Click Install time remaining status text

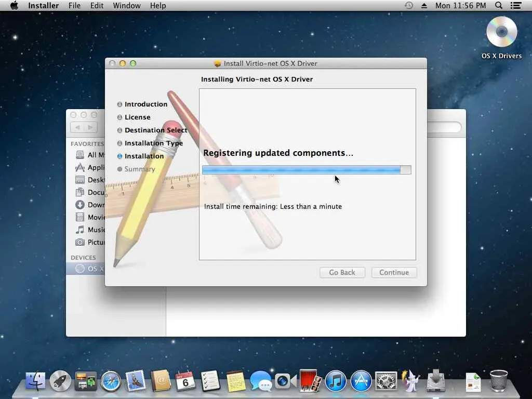273,207
